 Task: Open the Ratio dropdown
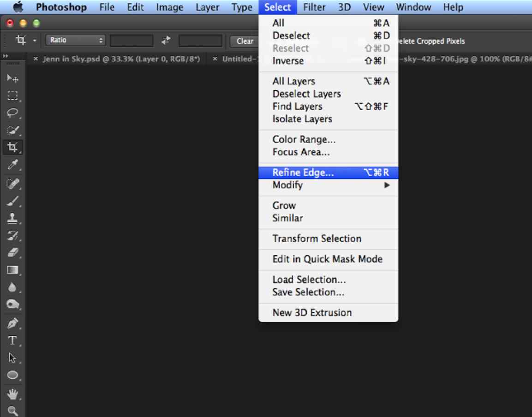click(75, 40)
